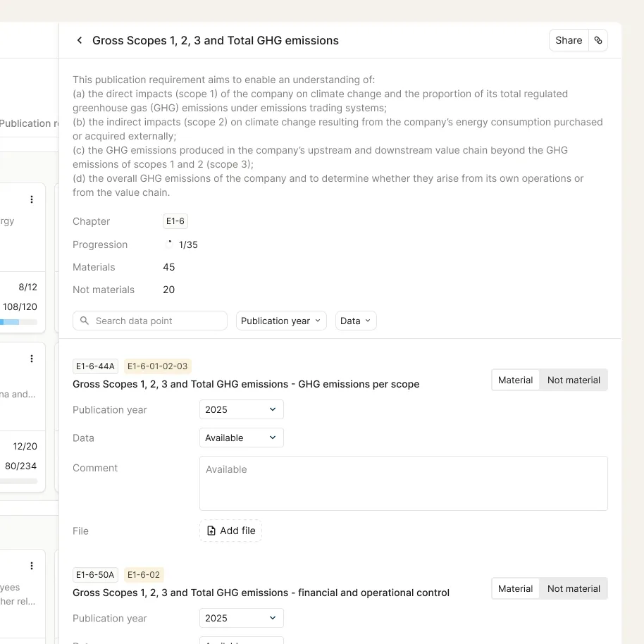This screenshot has height=644, width=644.
Task: Click the Progression circle indicator
Action: coord(169,244)
